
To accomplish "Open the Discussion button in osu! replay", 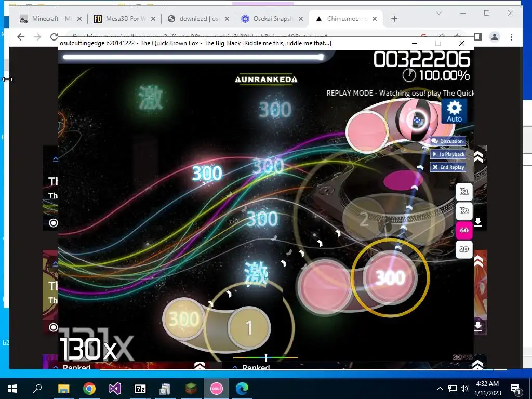I will coord(448,141).
